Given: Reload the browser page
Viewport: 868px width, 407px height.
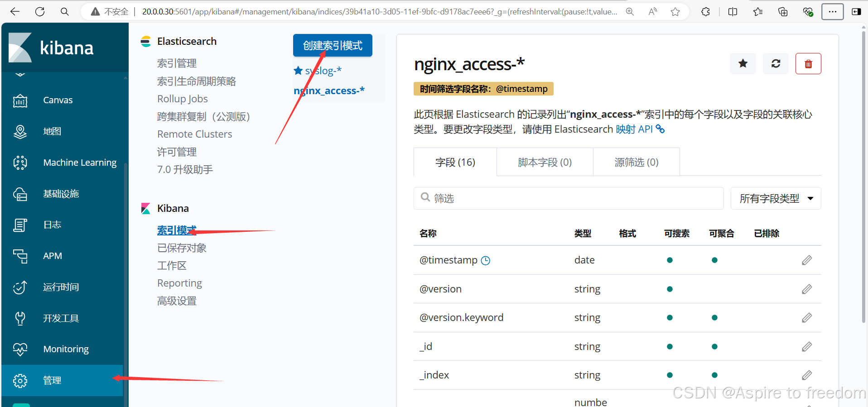Looking at the screenshot, I should point(40,12).
